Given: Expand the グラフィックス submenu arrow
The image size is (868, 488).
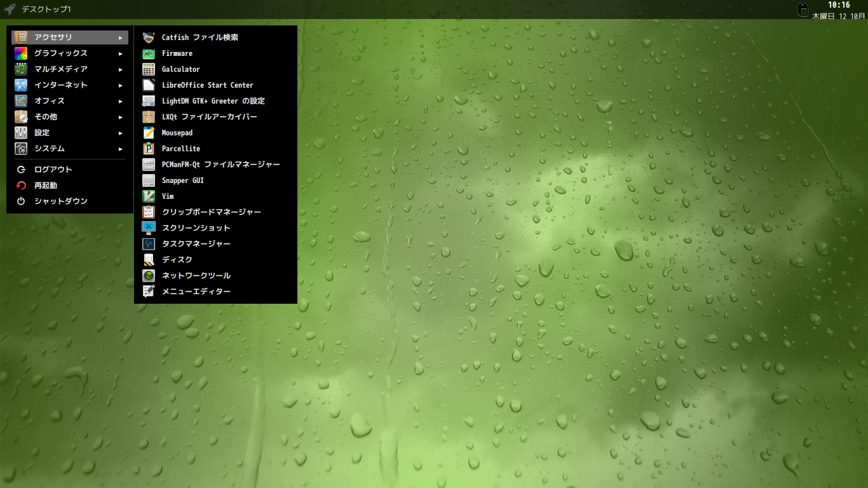Looking at the screenshot, I should [121, 53].
